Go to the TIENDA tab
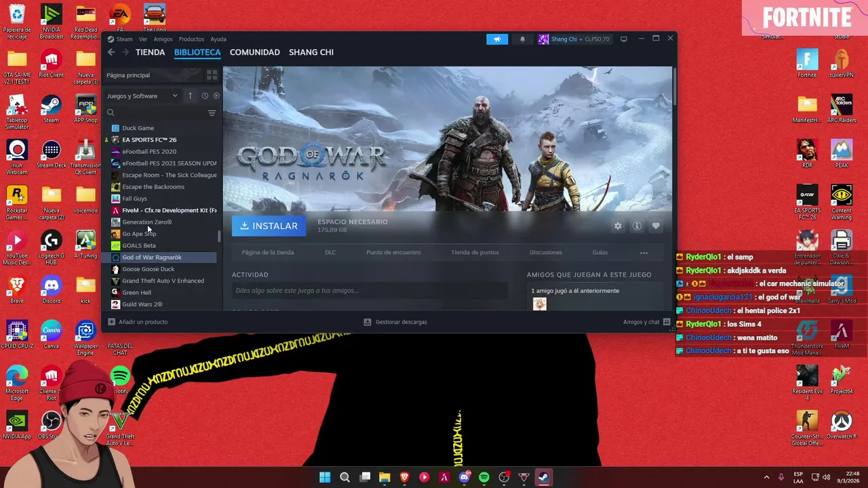This screenshot has width=868, height=488. (x=150, y=52)
